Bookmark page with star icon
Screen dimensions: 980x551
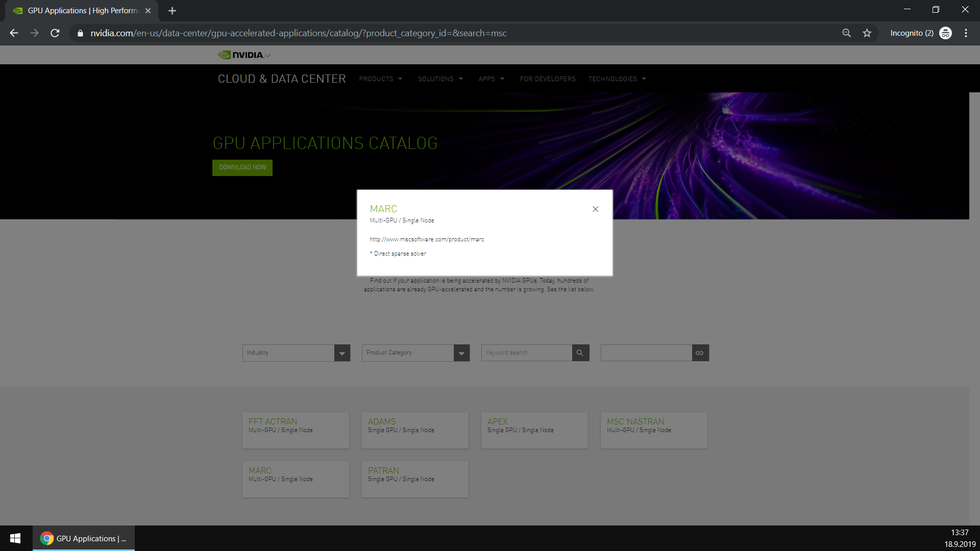[x=867, y=33]
